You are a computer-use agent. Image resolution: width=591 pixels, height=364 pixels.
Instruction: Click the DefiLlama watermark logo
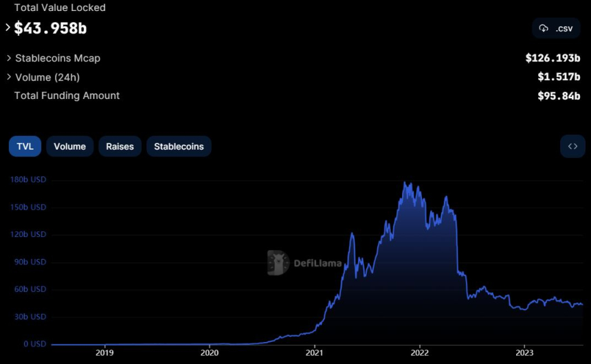click(x=278, y=262)
